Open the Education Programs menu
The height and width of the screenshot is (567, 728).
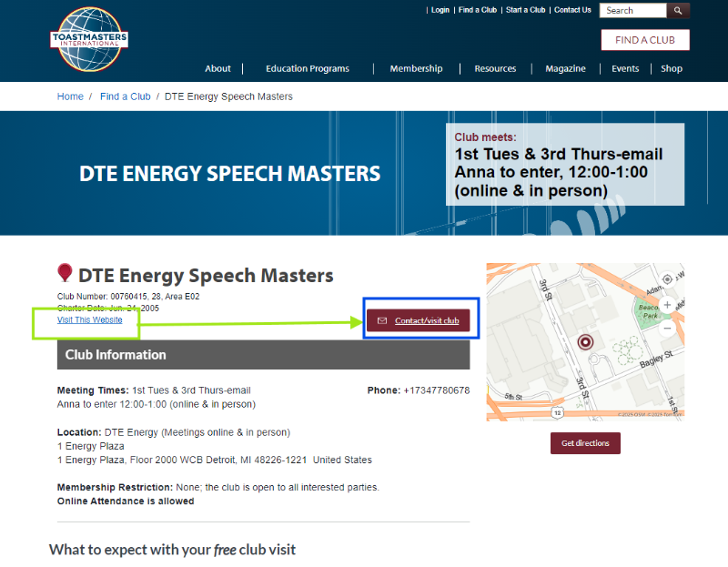coord(308,68)
